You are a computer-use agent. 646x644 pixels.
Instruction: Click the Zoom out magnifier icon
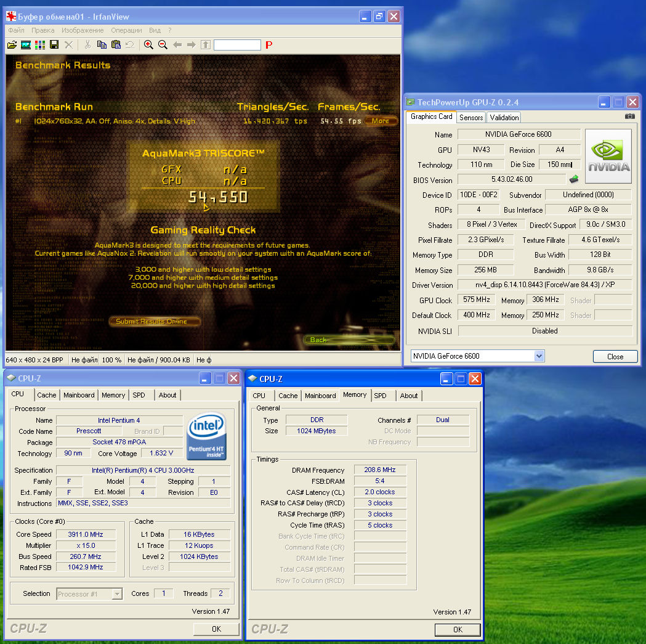tap(163, 44)
